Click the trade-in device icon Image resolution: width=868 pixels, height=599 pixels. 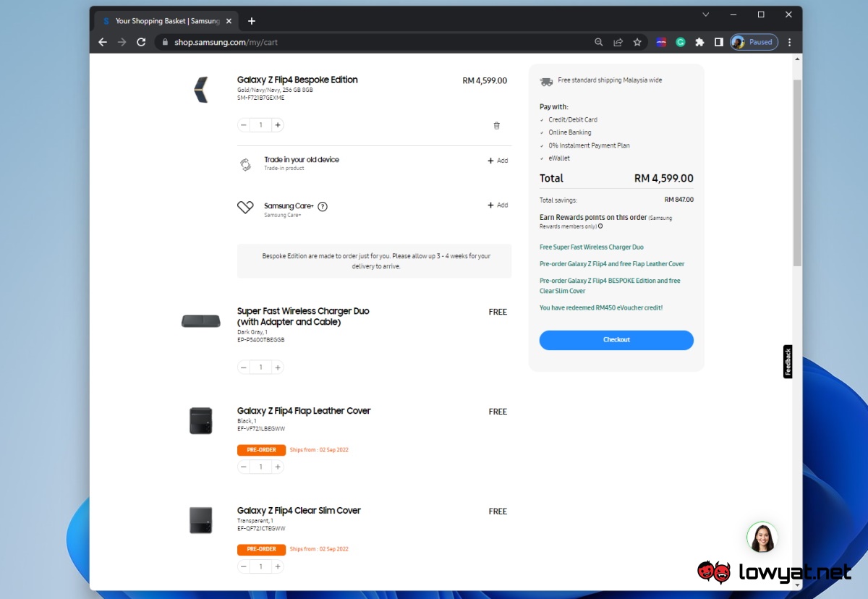click(245, 164)
